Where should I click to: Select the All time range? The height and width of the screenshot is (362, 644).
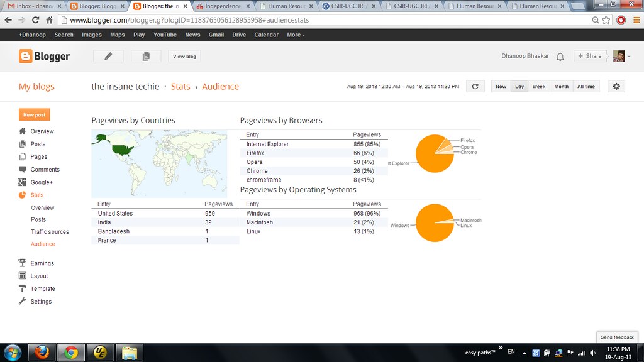[586, 86]
